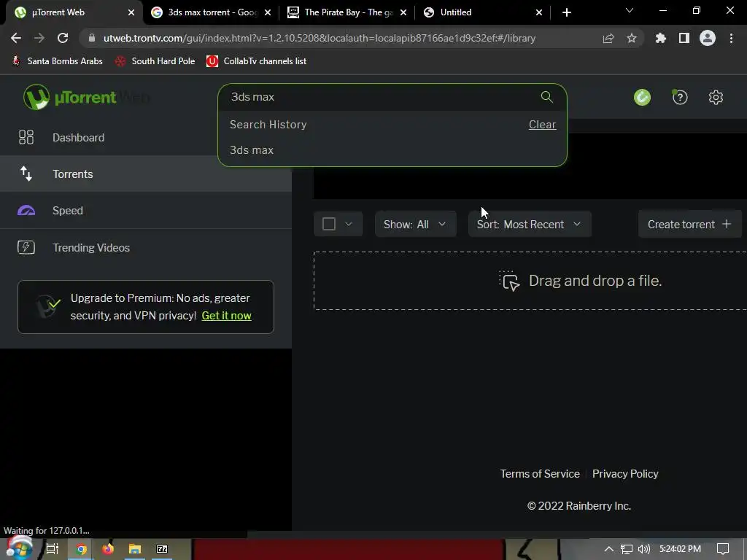Click the Drag and drop a file area

tap(530, 281)
